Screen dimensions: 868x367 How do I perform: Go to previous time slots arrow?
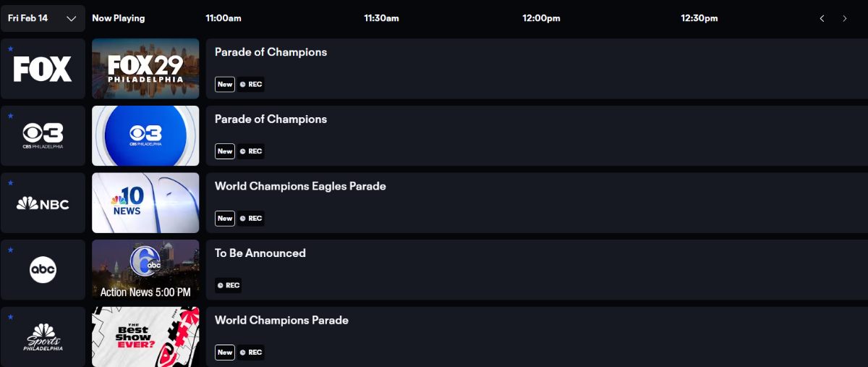point(822,18)
